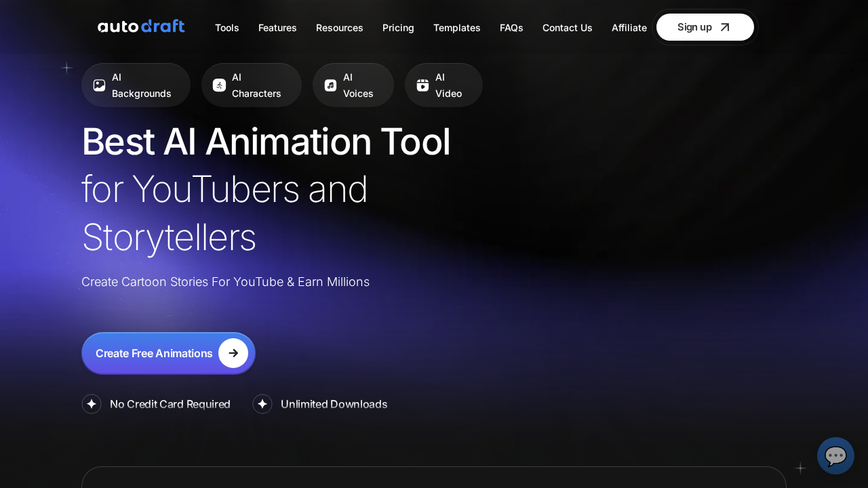The image size is (868, 488).
Task: Click the Contact Us link
Action: tap(567, 28)
